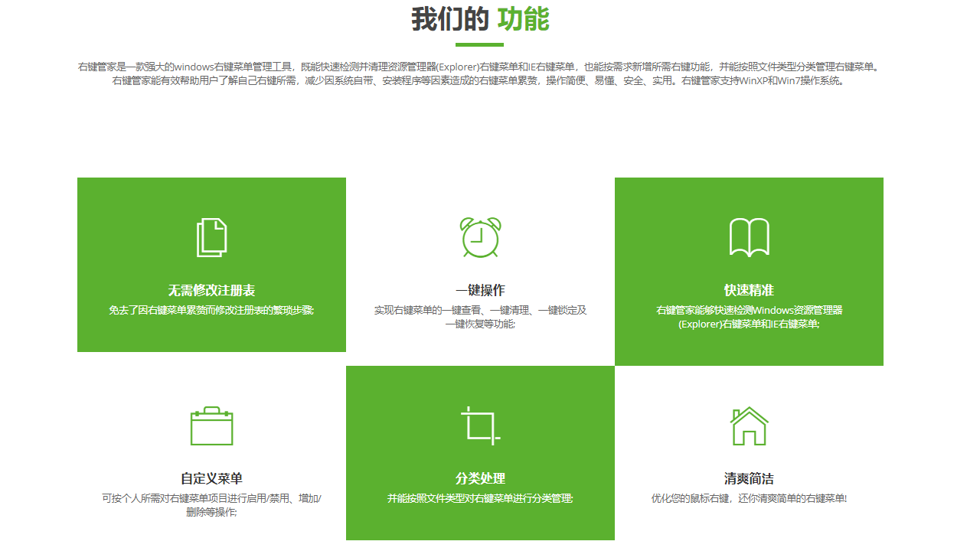The height and width of the screenshot is (551, 980).
Task: Select the 无需修改注册表 feature card
Action: [211, 264]
